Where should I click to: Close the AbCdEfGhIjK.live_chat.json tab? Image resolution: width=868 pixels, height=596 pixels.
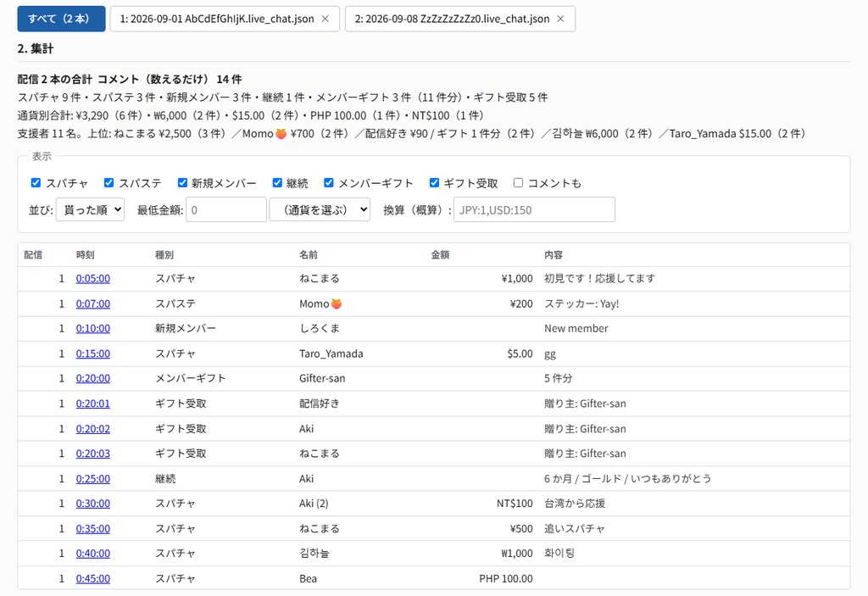[x=325, y=19]
